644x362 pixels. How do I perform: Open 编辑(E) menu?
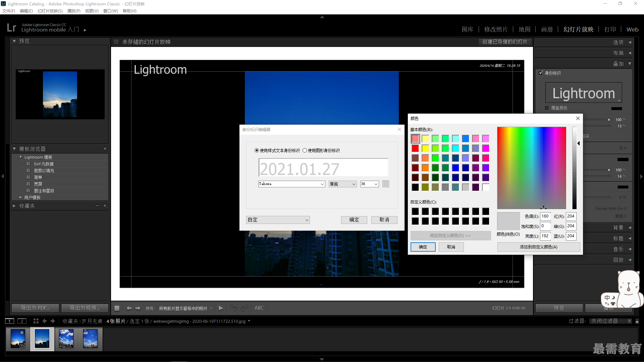pos(26,11)
